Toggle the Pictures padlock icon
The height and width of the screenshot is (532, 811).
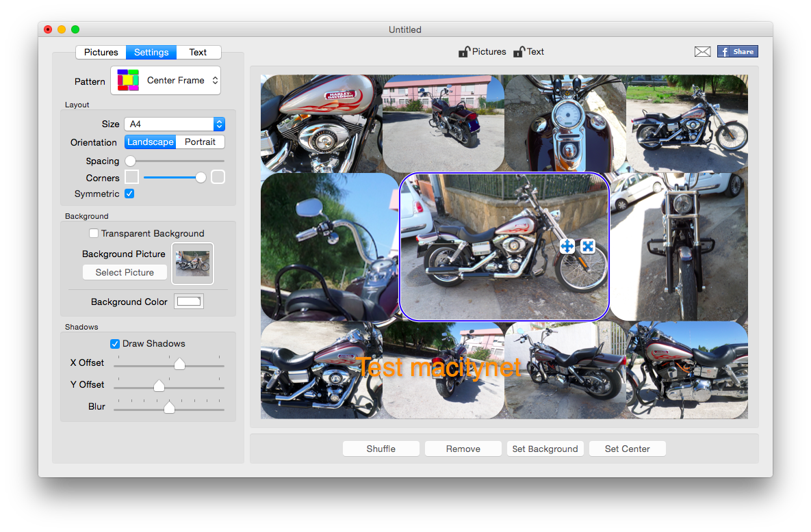464,52
